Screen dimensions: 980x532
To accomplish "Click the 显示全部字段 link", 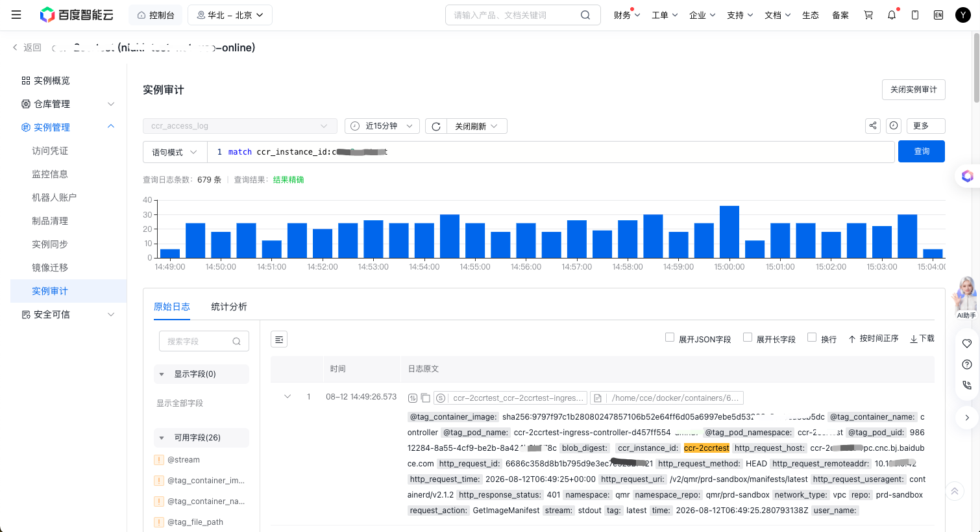I will pos(180,403).
